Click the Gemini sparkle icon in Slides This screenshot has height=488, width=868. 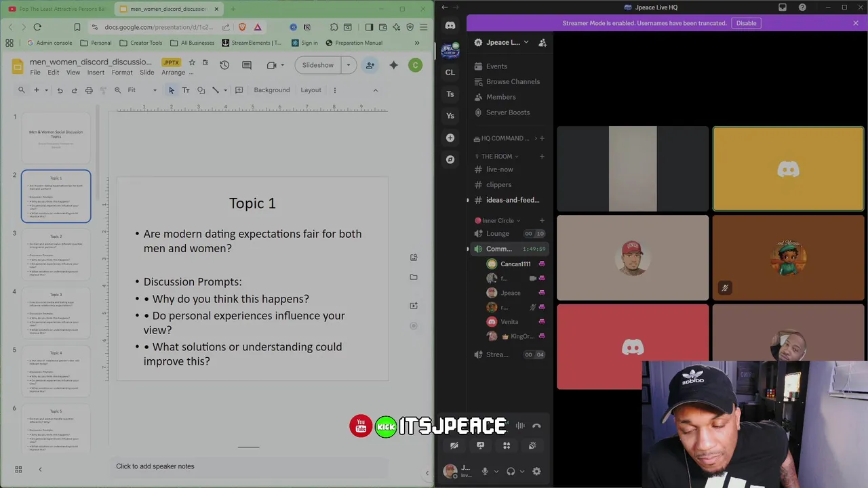393,65
